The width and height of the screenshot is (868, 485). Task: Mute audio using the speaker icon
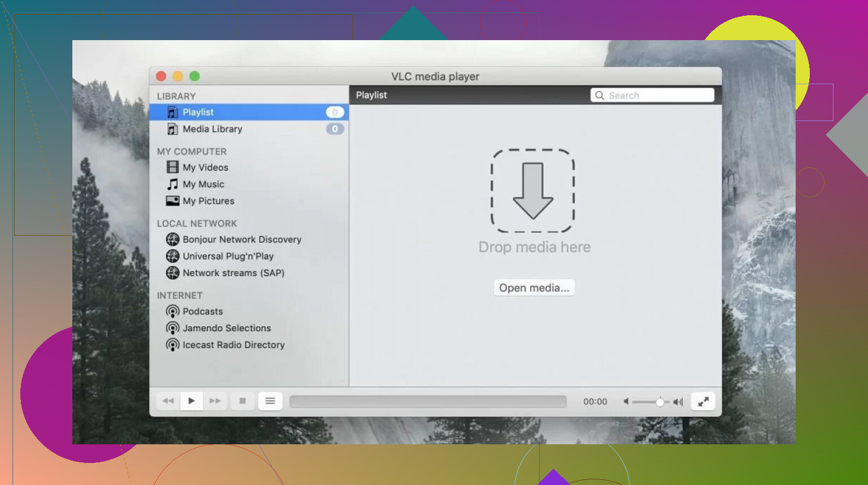click(626, 401)
